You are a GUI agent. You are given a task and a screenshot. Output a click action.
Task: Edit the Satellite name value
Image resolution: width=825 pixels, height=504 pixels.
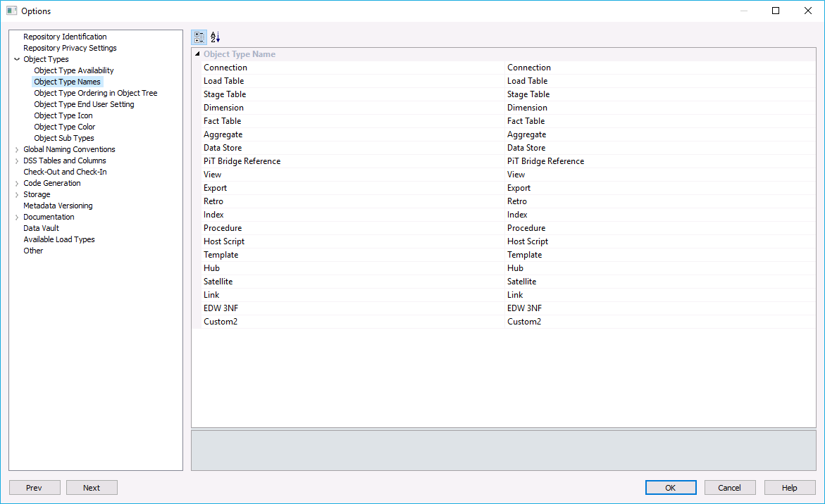pyautogui.click(x=660, y=282)
